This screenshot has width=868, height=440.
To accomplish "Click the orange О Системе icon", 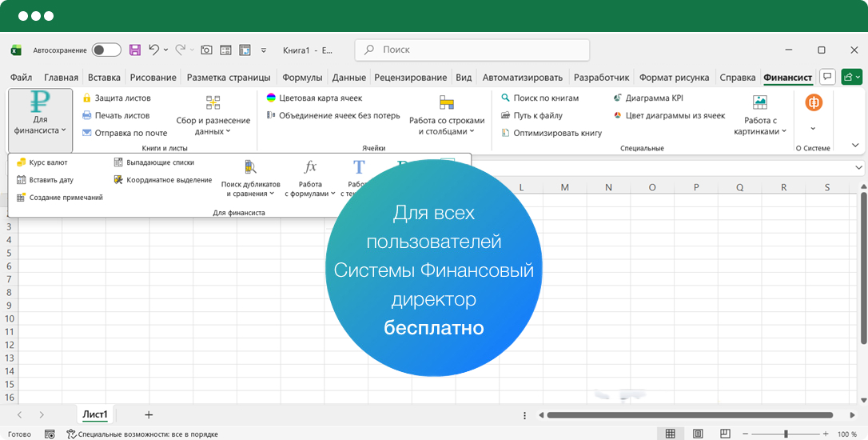I will click(813, 102).
